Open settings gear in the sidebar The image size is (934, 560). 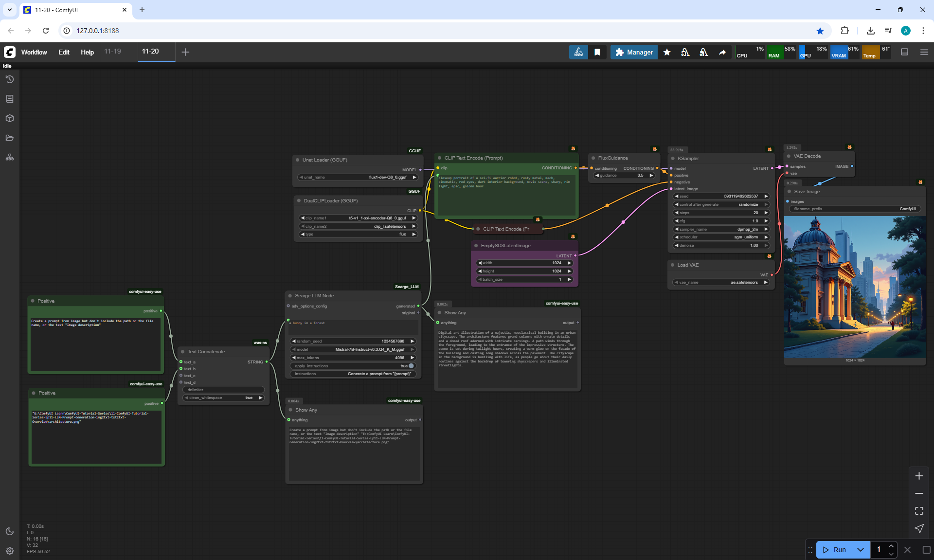coord(10,551)
